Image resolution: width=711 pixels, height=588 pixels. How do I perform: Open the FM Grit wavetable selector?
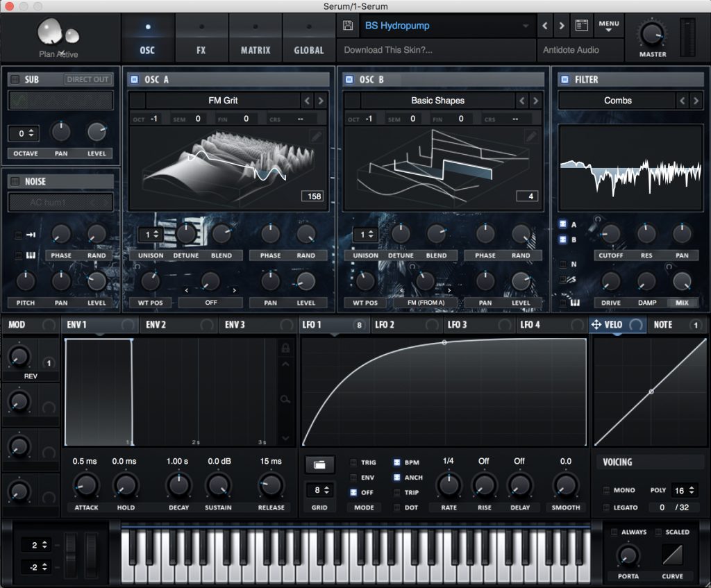223,101
